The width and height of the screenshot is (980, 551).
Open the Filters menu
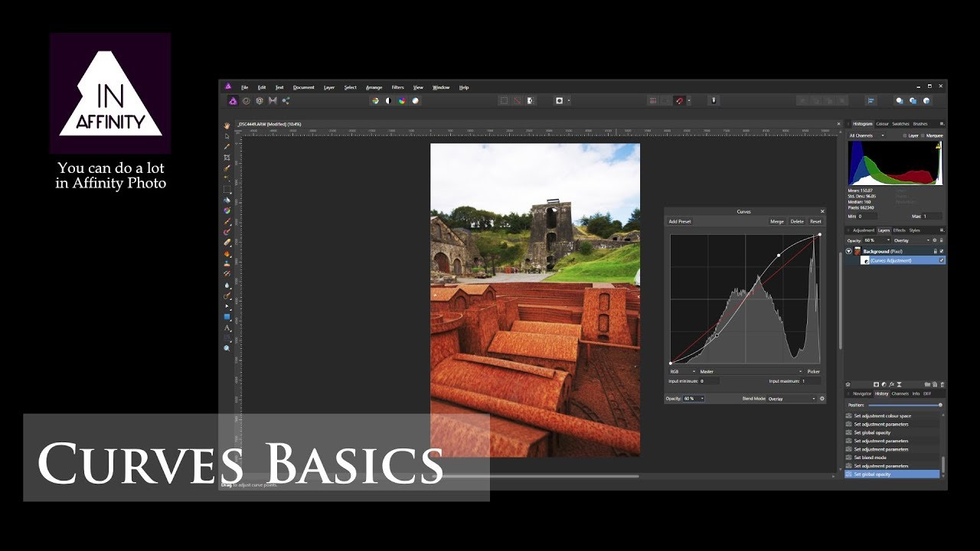[397, 87]
